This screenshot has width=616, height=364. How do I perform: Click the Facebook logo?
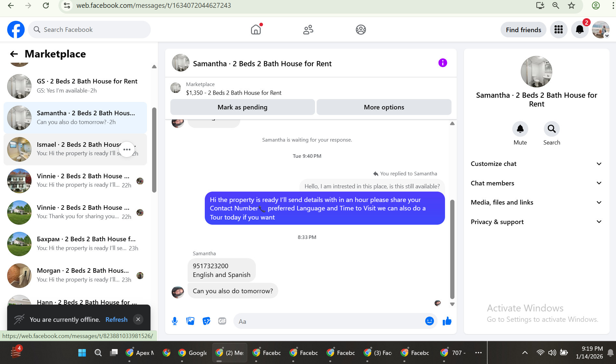click(x=16, y=30)
